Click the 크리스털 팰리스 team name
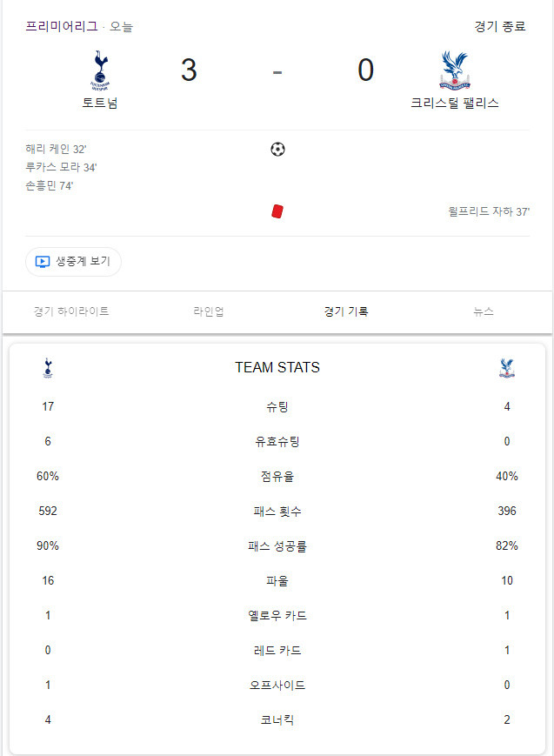The image size is (554, 756). pos(454,103)
